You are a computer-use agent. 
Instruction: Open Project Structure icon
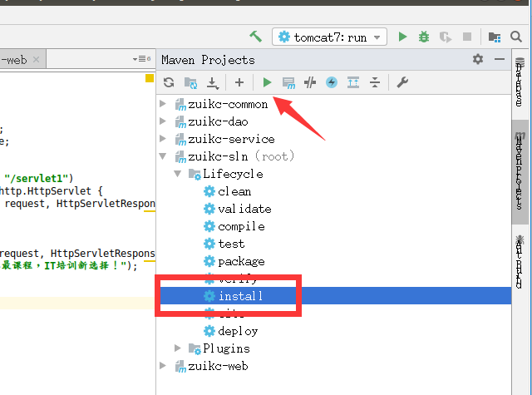[495, 37]
